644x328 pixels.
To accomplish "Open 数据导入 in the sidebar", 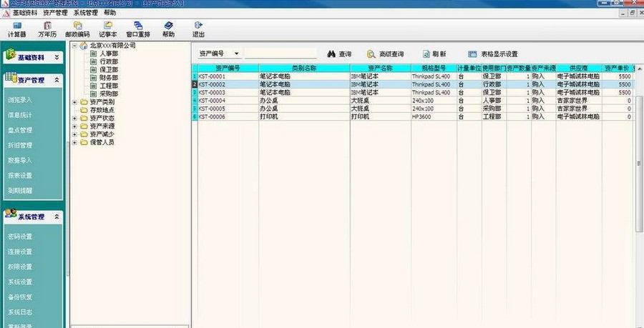I will click(x=20, y=160).
